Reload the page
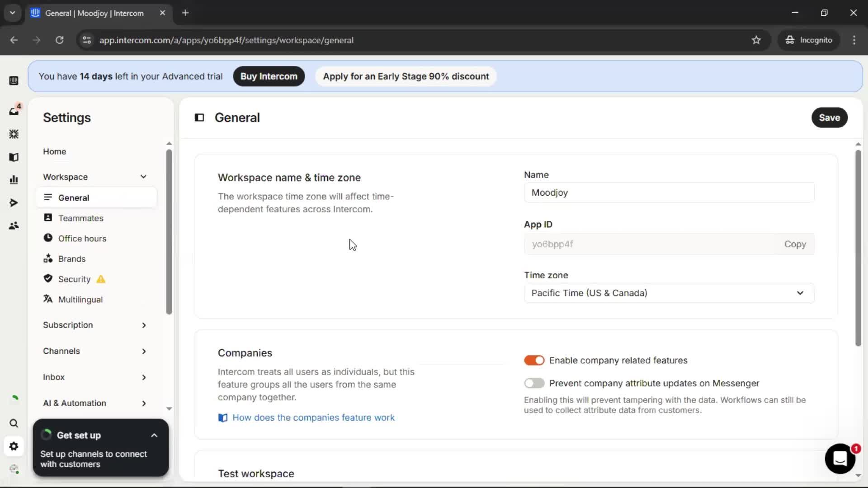Screen dimensions: 868x488 tap(59, 40)
